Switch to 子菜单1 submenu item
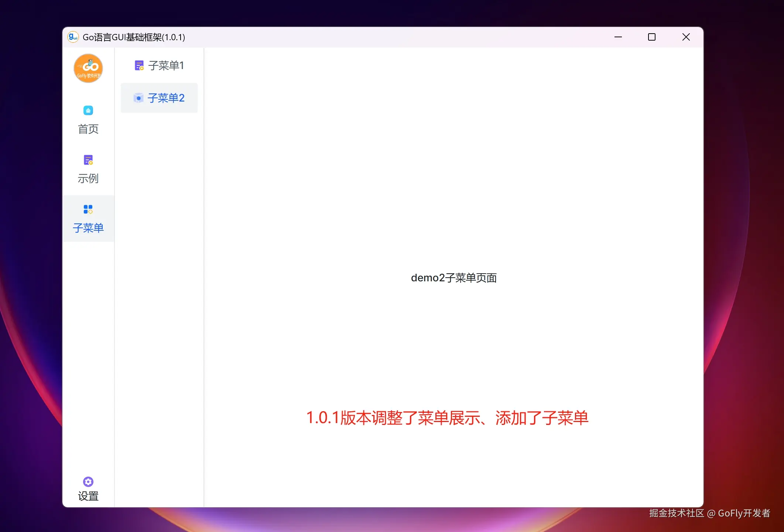 click(x=166, y=66)
